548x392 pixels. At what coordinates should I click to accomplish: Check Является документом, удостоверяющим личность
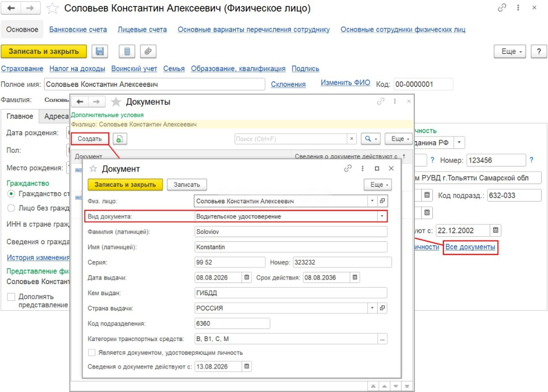(92, 353)
